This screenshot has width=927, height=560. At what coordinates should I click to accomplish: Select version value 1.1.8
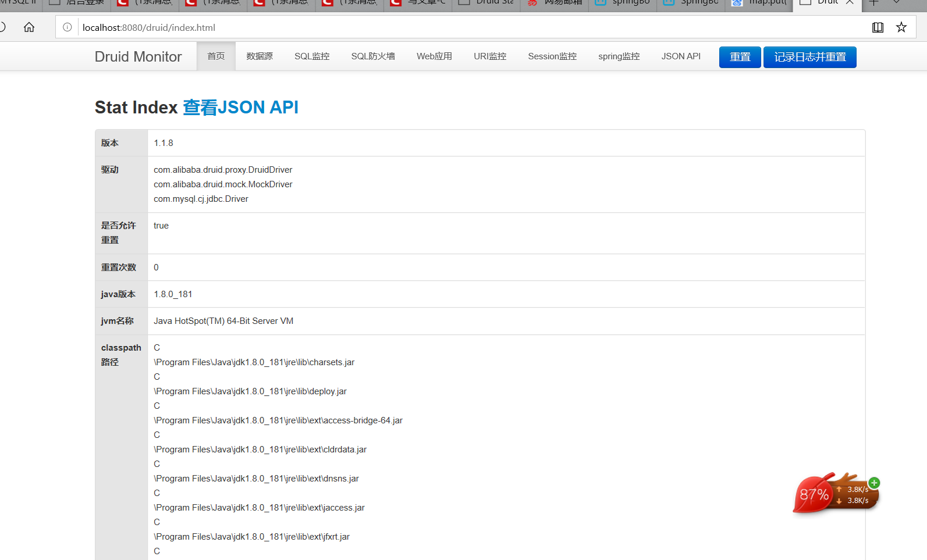164,143
